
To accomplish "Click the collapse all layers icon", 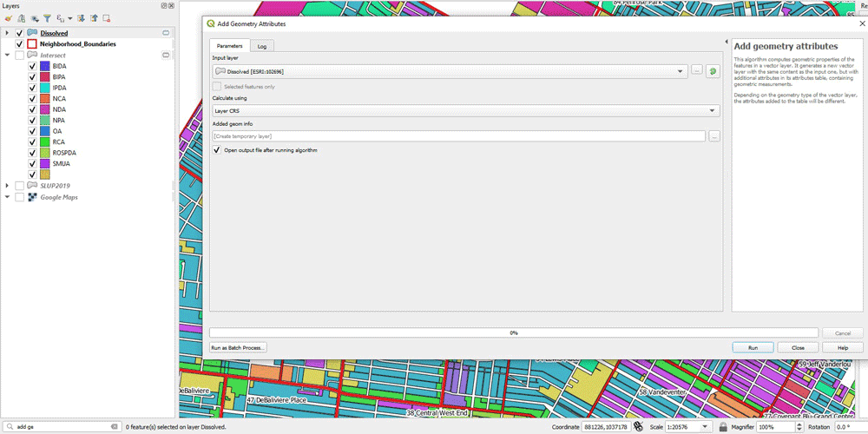I will [x=94, y=18].
